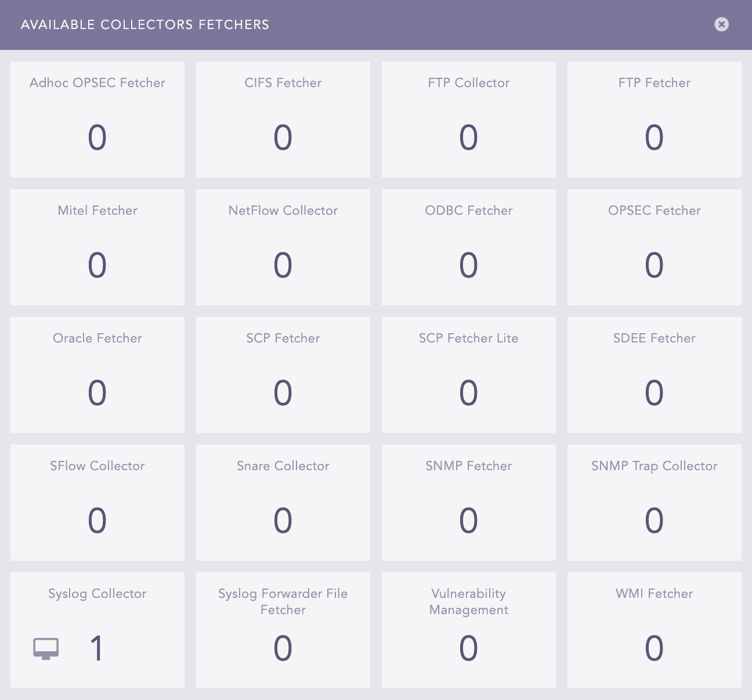Viewport: 752px width, 700px height.
Task: Click the SFlow Collector tile
Action: tap(97, 503)
